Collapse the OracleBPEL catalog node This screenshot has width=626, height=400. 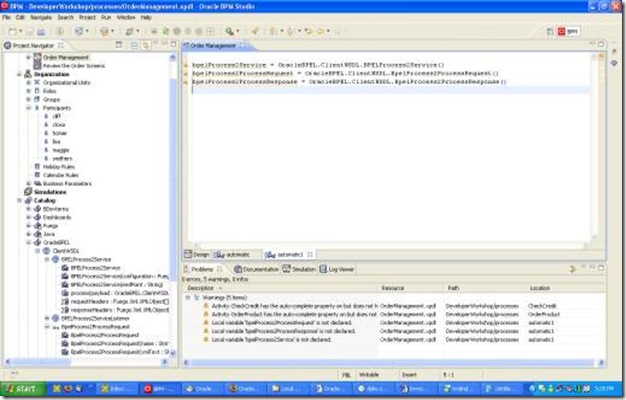point(28,242)
